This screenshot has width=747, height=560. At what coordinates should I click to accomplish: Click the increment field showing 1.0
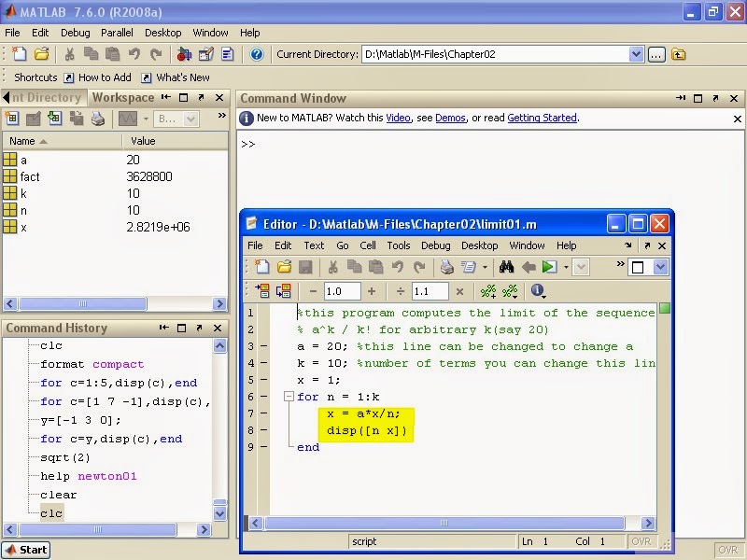coord(342,291)
